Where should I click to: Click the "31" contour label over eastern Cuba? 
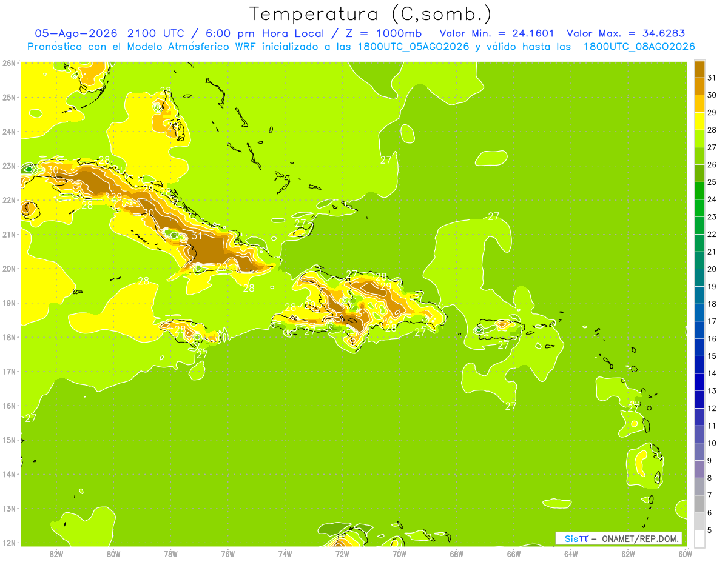tap(197, 236)
